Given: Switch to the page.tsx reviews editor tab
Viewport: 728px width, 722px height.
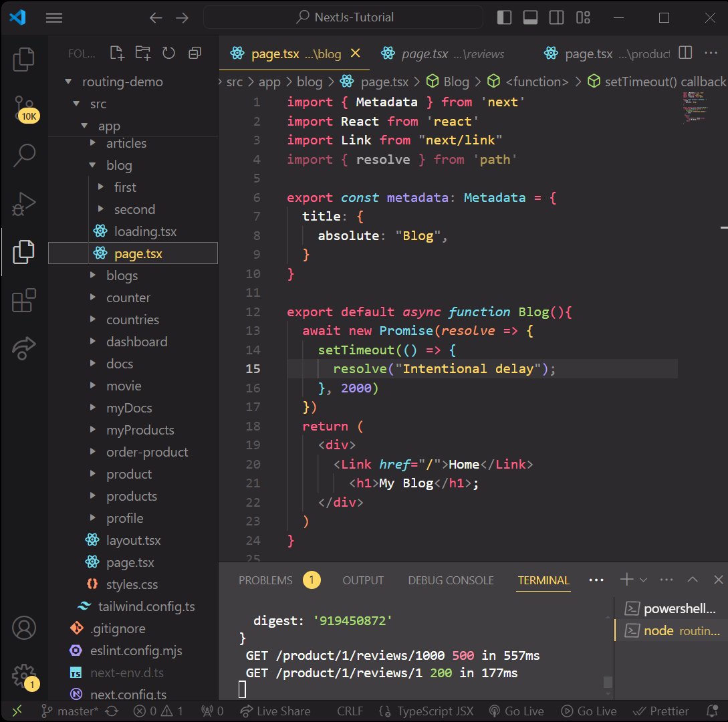Looking at the screenshot, I should click(x=443, y=54).
